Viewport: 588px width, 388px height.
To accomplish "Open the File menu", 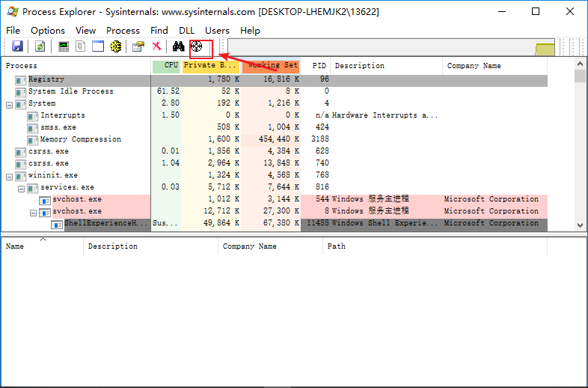I will click(13, 31).
